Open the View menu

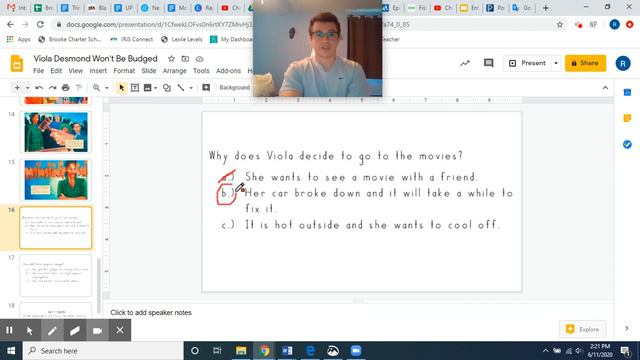point(76,71)
